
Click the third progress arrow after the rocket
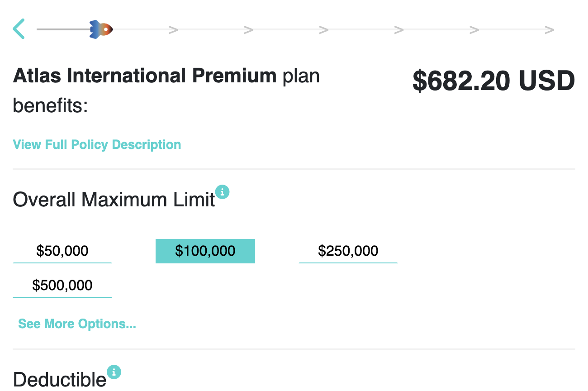323,30
